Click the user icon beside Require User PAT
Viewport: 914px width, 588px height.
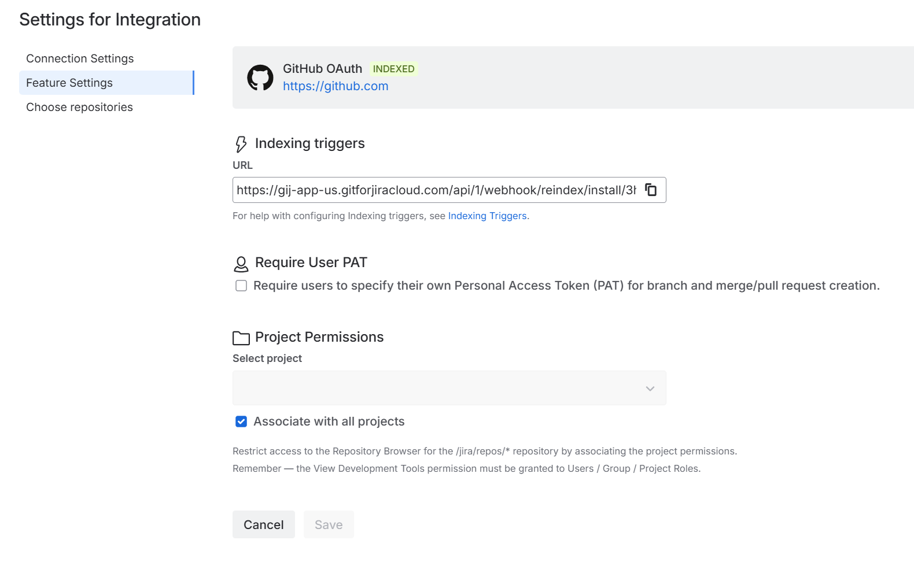click(241, 264)
